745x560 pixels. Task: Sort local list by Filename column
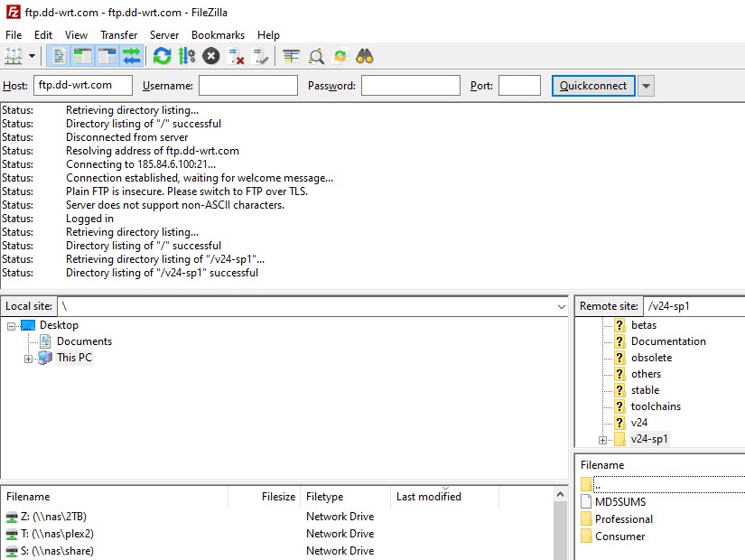(115, 497)
